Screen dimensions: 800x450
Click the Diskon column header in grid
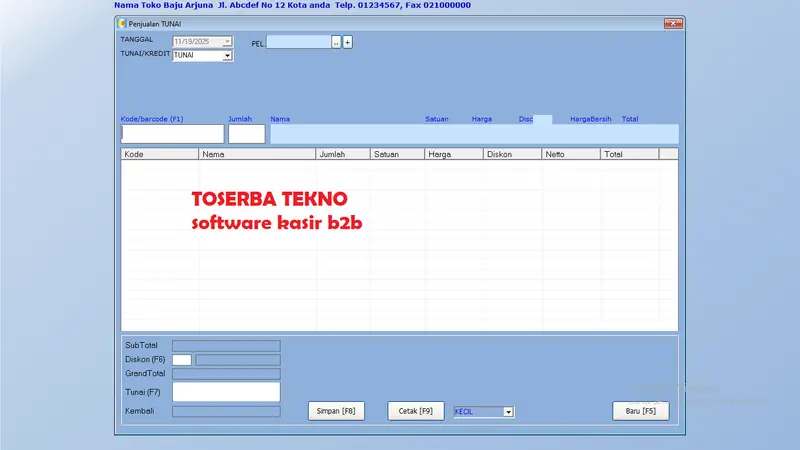tap(511, 155)
